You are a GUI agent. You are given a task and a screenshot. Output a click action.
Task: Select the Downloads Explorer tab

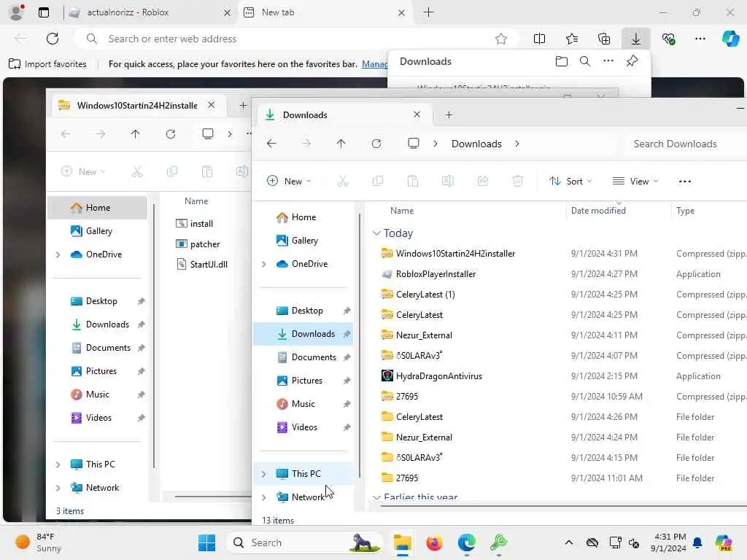click(x=345, y=114)
